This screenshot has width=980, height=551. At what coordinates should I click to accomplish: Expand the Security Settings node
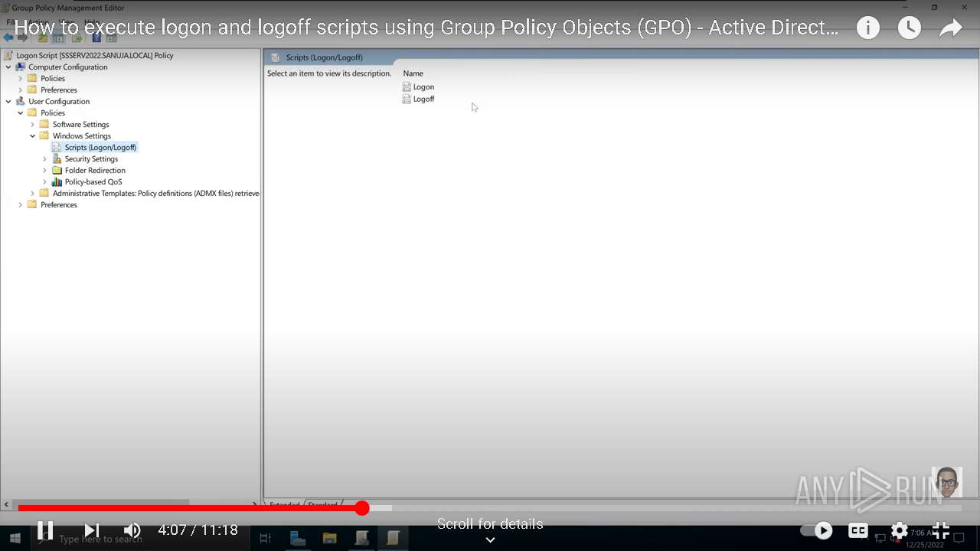(x=45, y=158)
